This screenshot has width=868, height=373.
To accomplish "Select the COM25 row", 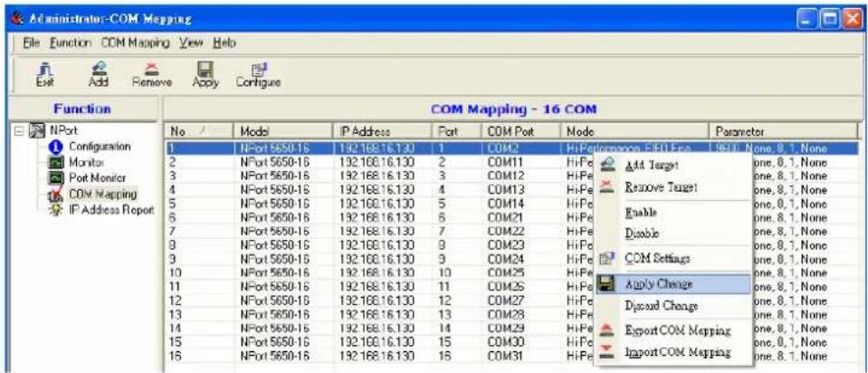I will point(512,273).
